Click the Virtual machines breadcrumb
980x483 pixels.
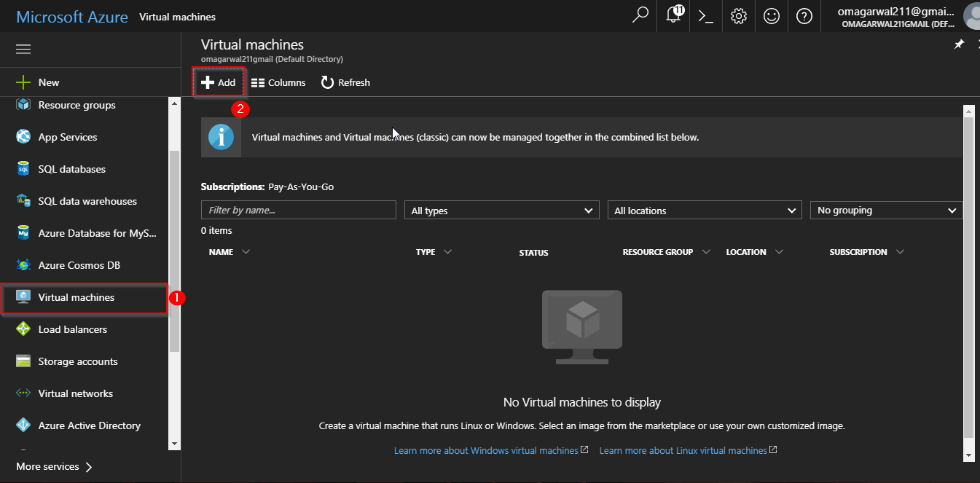(177, 17)
